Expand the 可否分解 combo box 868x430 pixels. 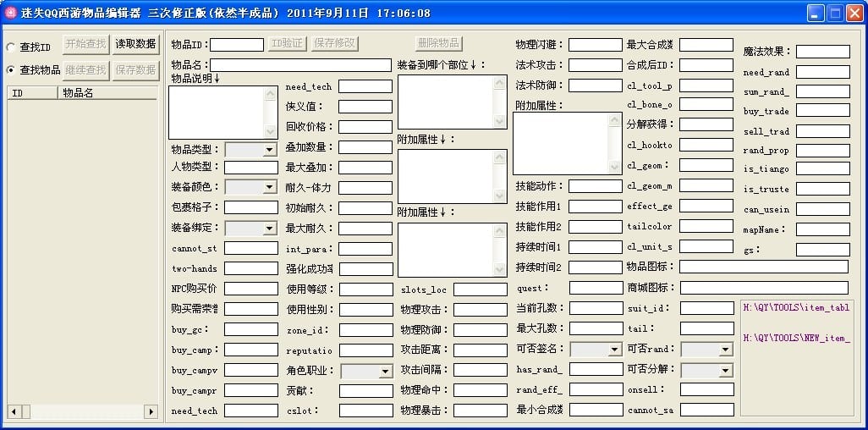click(725, 371)
